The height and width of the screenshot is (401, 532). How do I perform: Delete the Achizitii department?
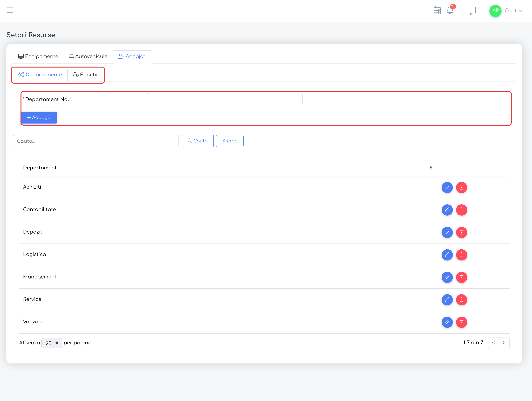coord(461,187)
